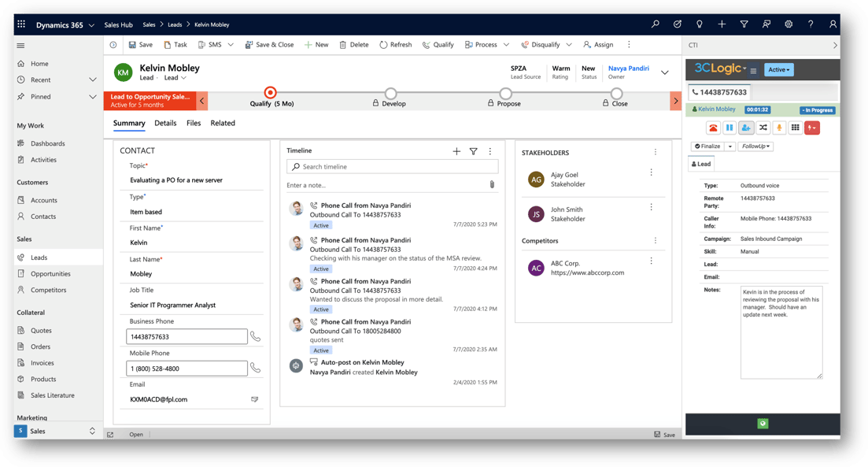Open the task flow checkmark icon

pyautogui.click(x=678, y=24)
